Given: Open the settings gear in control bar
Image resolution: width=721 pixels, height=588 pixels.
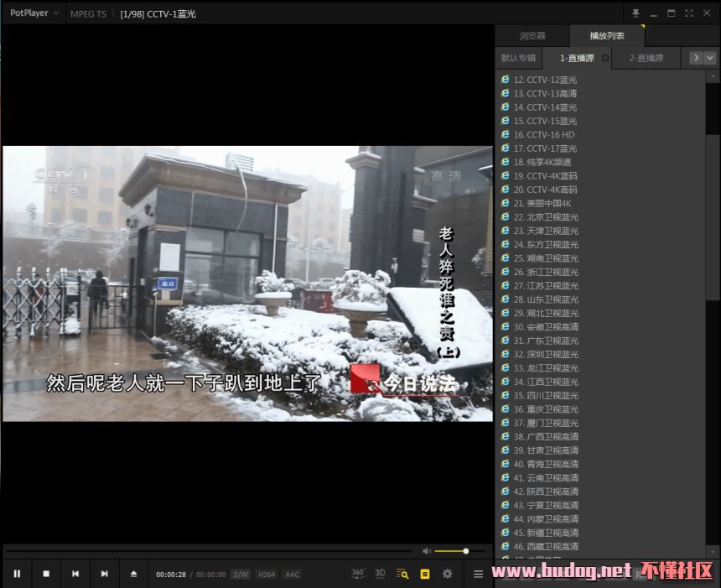Looking at the screenshot, I should coord(447,574).
